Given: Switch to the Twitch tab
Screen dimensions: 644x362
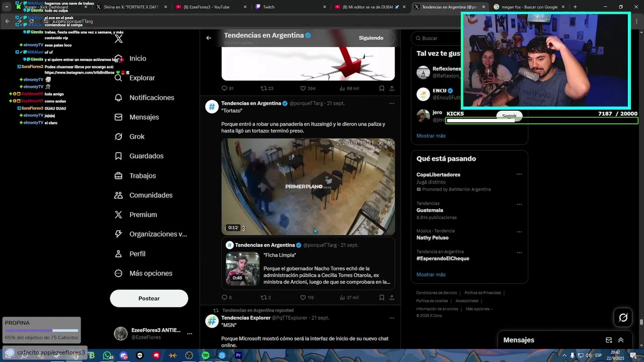Looking at the screenshot, I should coord(289,7).
